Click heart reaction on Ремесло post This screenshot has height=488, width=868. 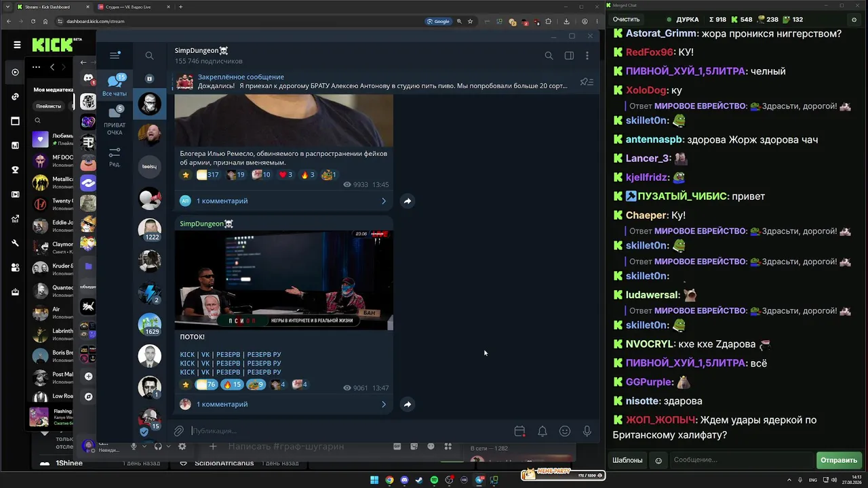[x=285, y=175]
